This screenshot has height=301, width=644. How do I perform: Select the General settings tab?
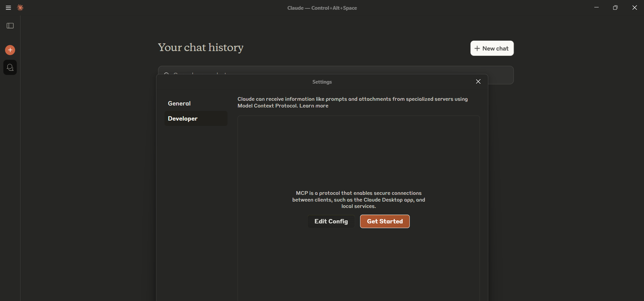pyautogui.click(x=196, y=103)
